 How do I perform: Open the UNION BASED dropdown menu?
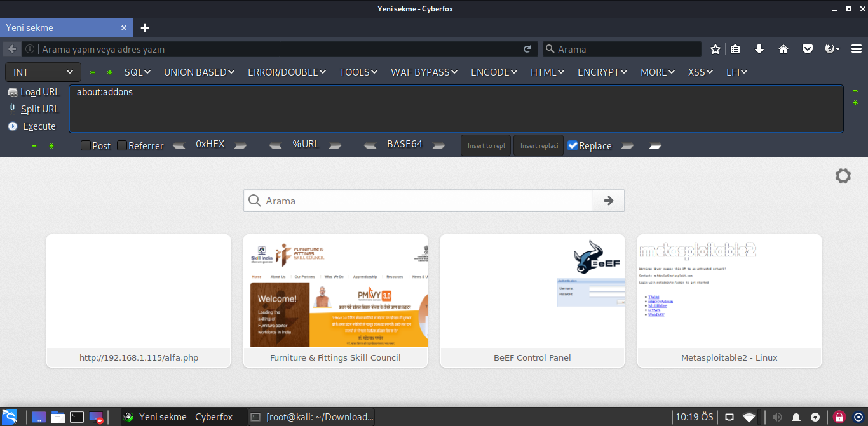click(199, 72)
